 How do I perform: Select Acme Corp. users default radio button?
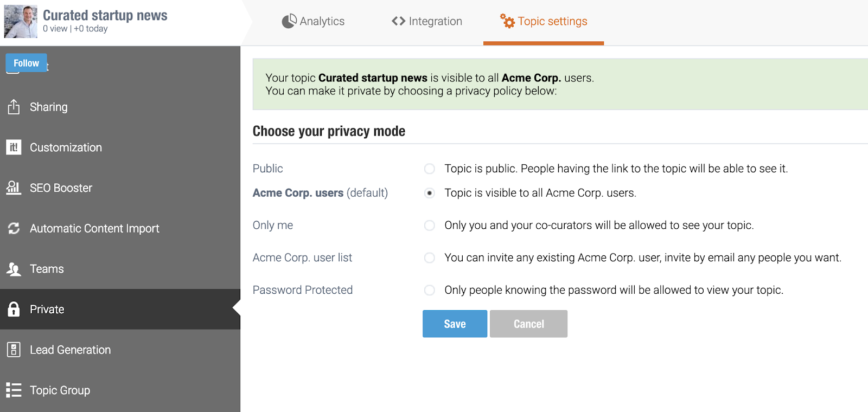[430, 193]
